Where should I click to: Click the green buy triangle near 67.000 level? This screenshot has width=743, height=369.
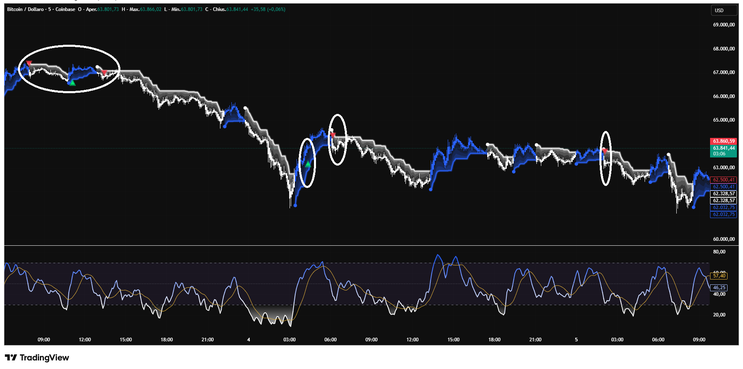(72, 83)
